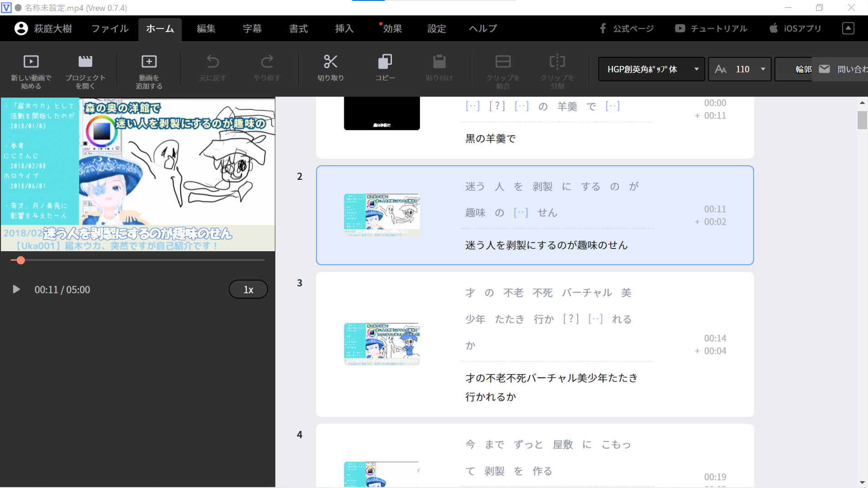
Task: Open the 書式 tab
Action: (x=298, y=29)
